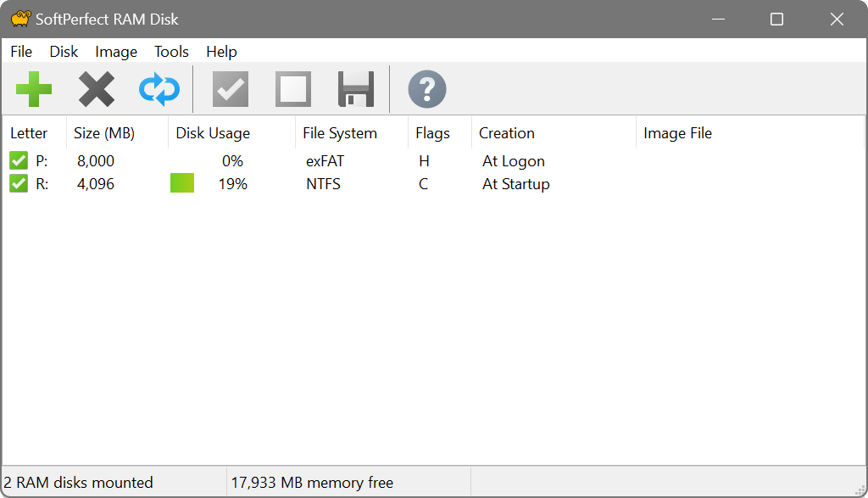Uncheck the P: drive checkbox
This screenshot has width=868, height=498.
[19, 160]
